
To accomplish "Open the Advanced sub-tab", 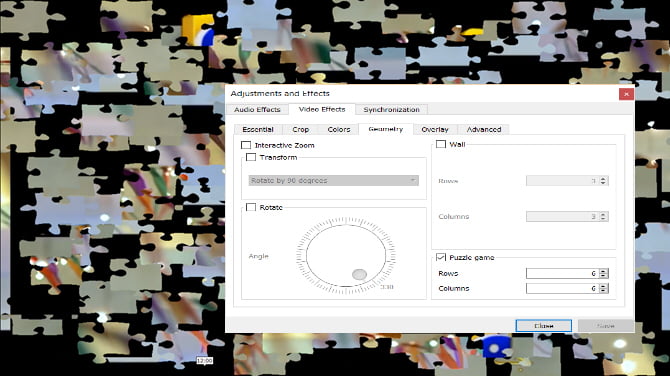I will [x=484, y=129].
